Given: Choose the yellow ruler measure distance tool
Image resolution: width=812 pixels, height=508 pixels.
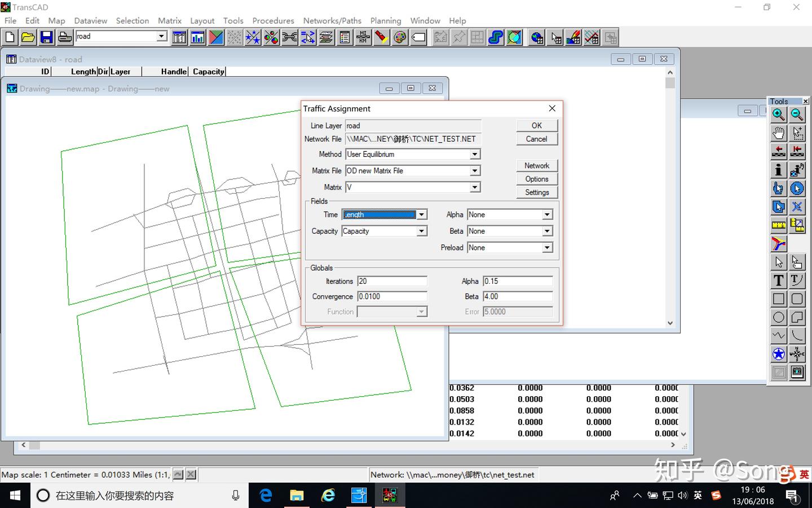Looking at the screenshot, I should pos(778,225).
